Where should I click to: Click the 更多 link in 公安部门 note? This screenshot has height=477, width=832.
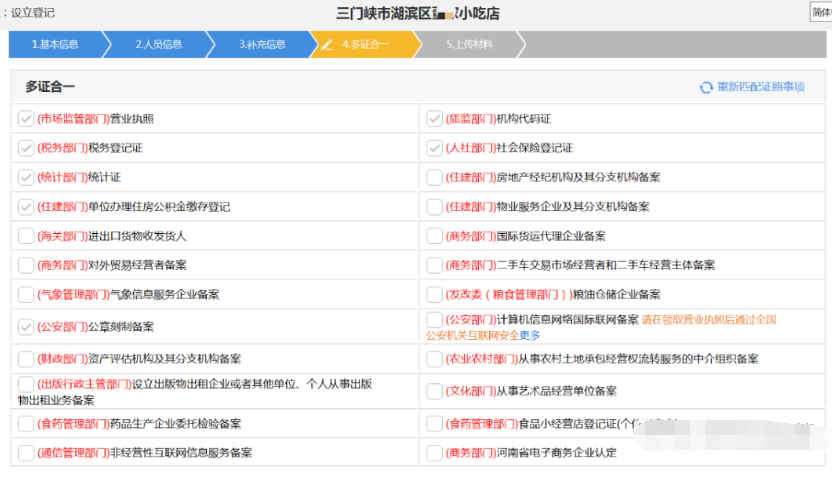[529, 335]
